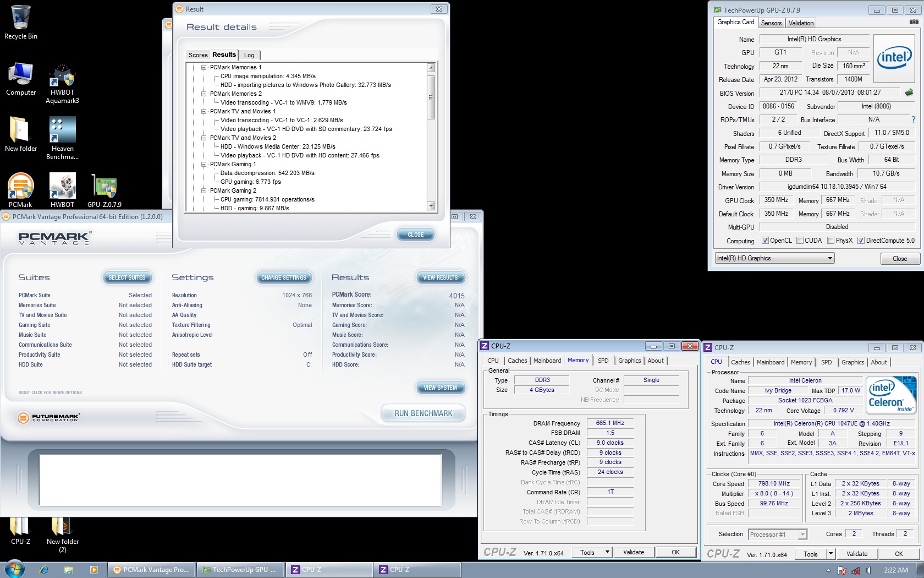This screenshot has width=924, height=578.
Task: Click the Close button in GPU-Z
Action: (900, 259)
